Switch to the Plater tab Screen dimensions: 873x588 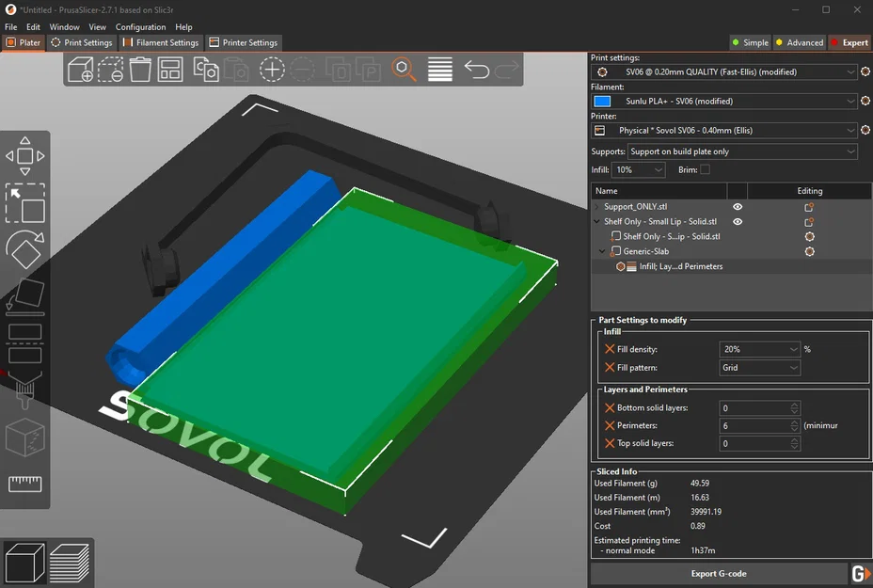click(24, 42)
